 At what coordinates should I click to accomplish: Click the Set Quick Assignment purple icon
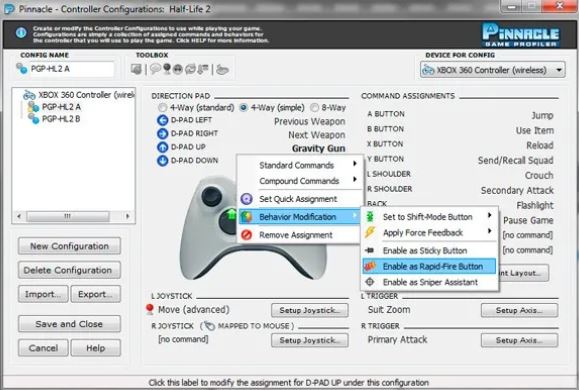[247, 199]
